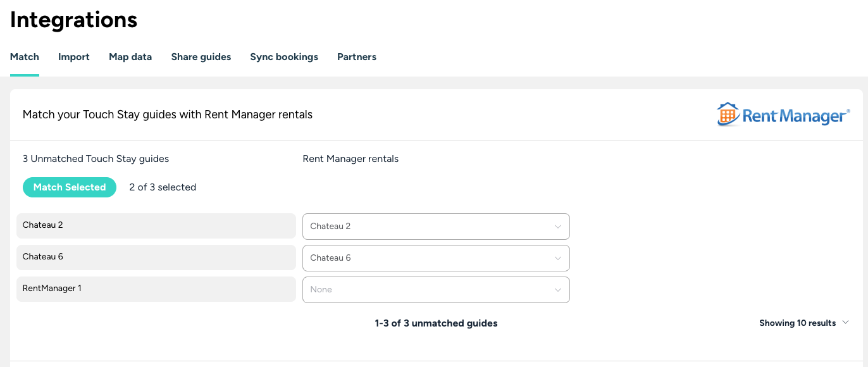Click the Chateau 2 guide row
The width and height of the screenshot is (868, 367).
[156, 226]
